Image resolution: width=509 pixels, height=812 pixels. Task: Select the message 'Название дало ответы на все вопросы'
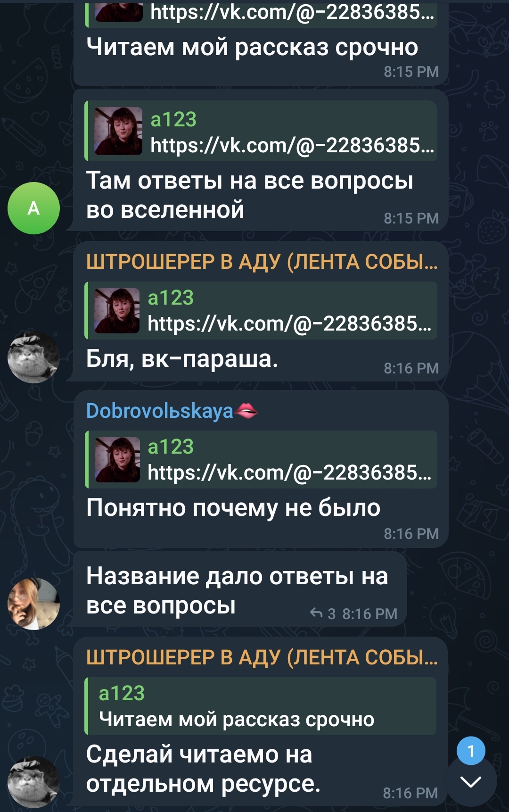[x=240, y=589]
